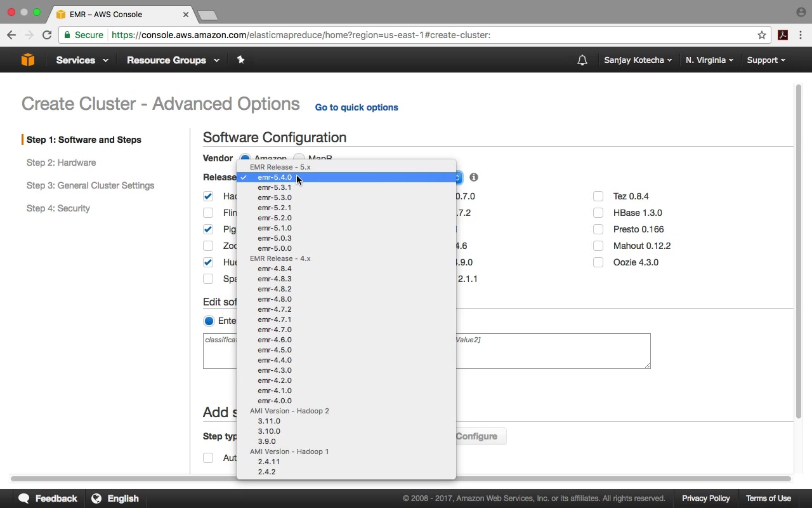The width and height of the screenshot is (812, 508).
Task: Choose emr-4.8.4 release option
Action: (275, 269)
